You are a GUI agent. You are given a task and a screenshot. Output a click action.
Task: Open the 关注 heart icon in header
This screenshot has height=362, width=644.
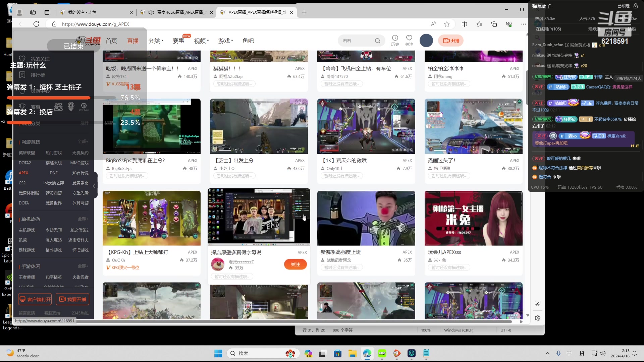(409, 40)
